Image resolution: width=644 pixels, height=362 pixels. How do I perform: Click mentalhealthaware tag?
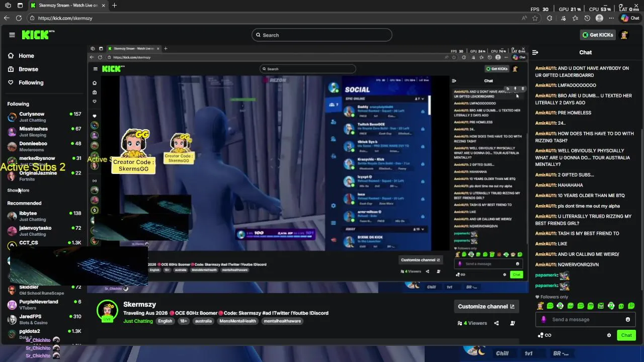282,321
